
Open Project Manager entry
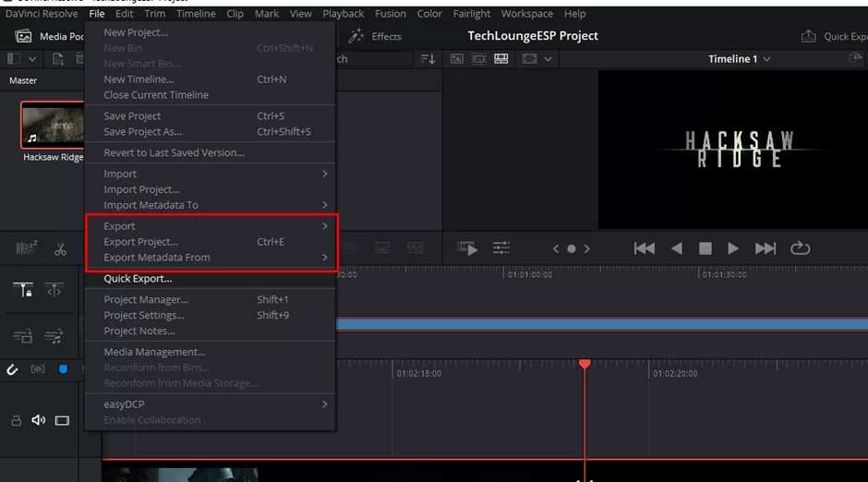click(x=211, y=299)
